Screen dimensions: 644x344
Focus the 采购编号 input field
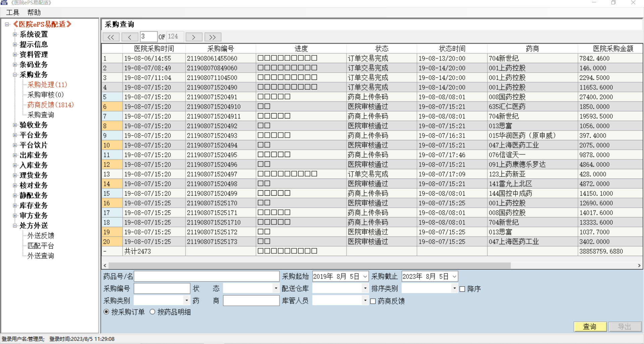(x=162, y=288)
